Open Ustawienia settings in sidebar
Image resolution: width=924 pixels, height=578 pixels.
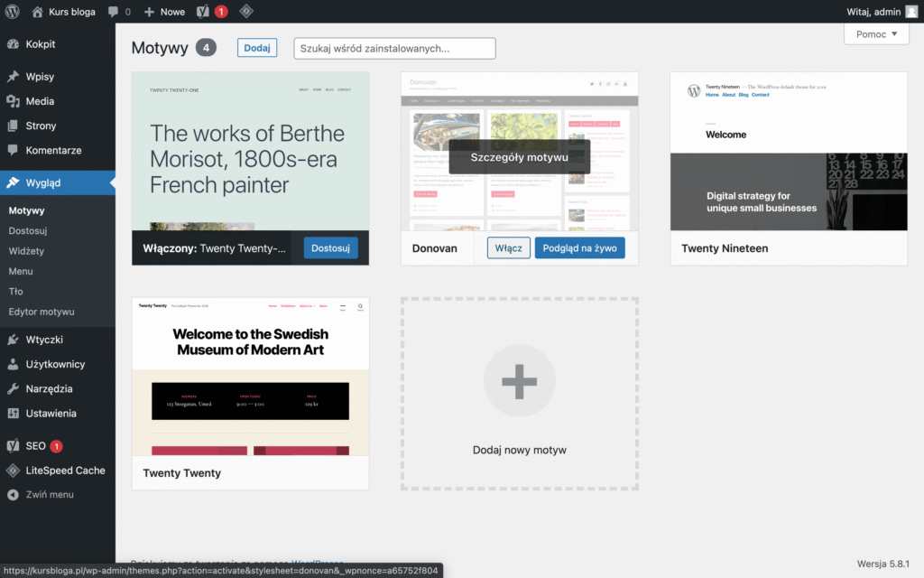coord(51,413)
